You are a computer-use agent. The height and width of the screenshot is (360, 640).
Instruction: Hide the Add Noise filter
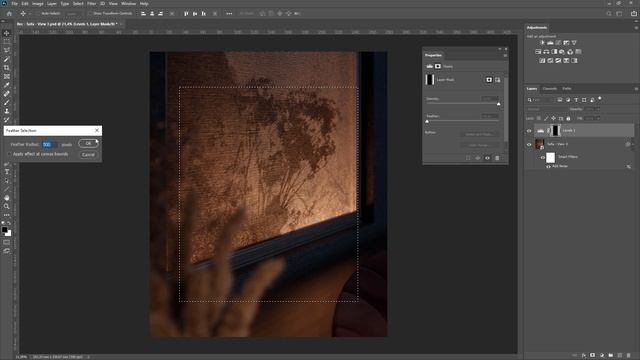548,167
